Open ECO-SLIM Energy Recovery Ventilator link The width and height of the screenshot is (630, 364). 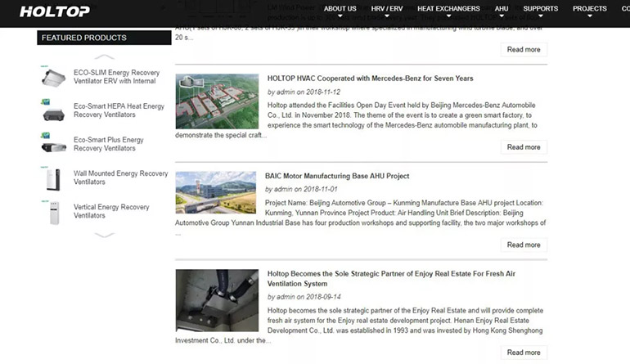pos(116,77)
